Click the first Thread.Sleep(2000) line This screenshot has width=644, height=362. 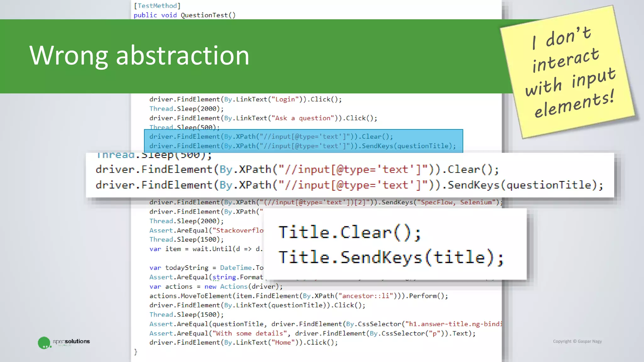point(186,109)
